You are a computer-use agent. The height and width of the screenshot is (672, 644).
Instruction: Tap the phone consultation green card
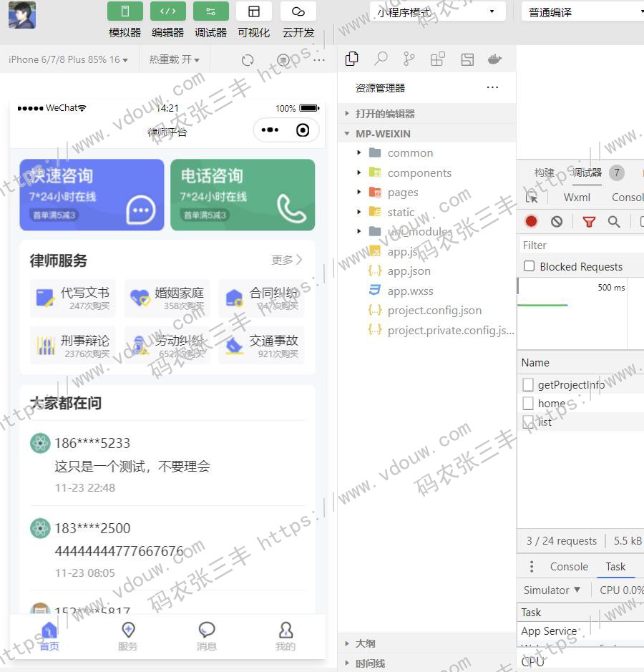243,195
